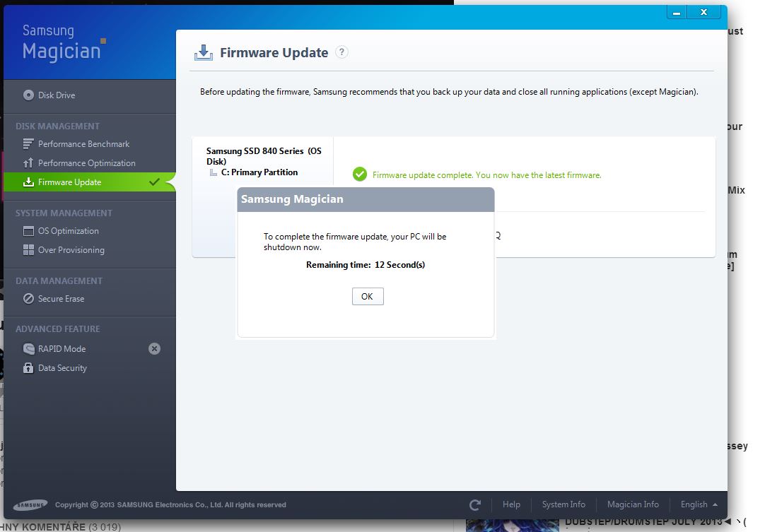This screenshot has height=532, width=765.
Task: Click the DATA MANAGEMENT section header
Action: [59, 281]
